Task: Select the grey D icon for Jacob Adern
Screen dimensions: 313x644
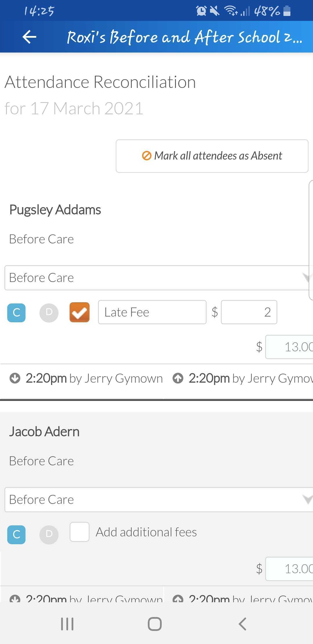Action: coord(49,535)
